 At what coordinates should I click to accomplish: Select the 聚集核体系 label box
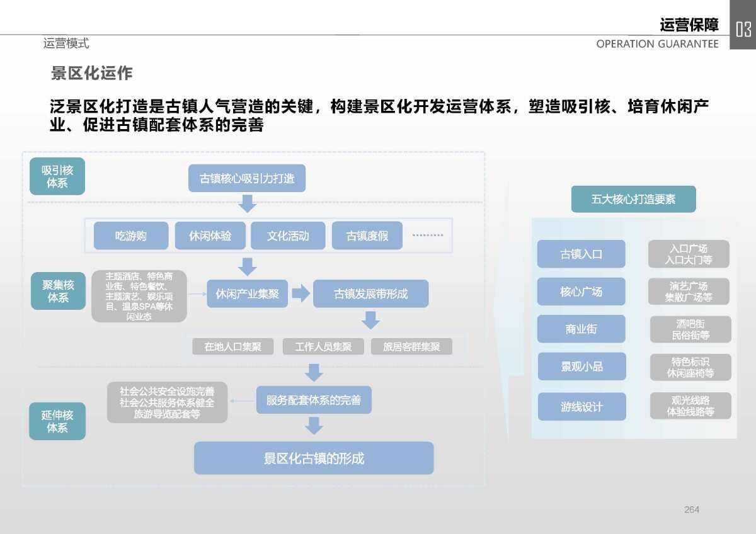(58, 291)
